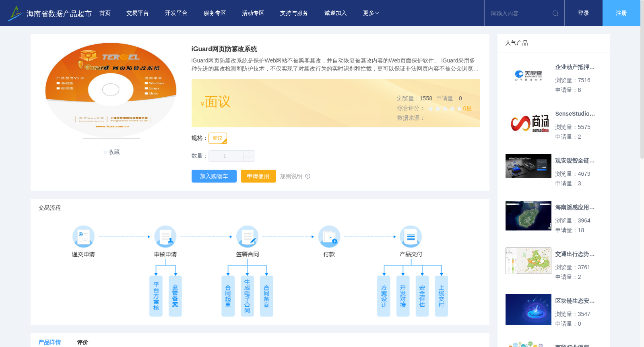The width and height of the screenshot is (644, 347).
Task: Click the SenseStudio... product title
Action: coord(575,114)
